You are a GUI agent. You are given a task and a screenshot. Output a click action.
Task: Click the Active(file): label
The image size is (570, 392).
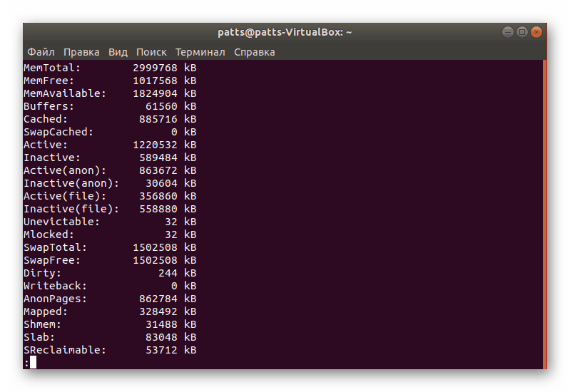tap(65, 196)
